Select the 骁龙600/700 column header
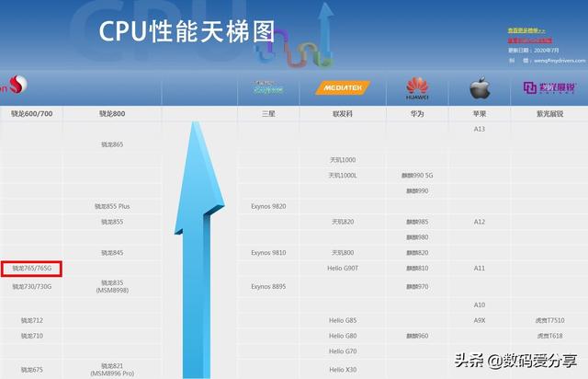 point(31,114)
